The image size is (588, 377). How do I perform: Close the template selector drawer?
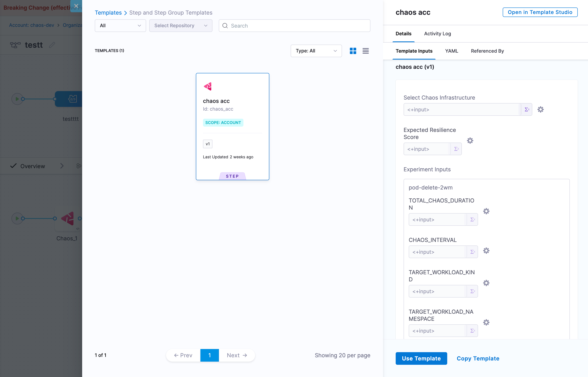pos(76,6)
